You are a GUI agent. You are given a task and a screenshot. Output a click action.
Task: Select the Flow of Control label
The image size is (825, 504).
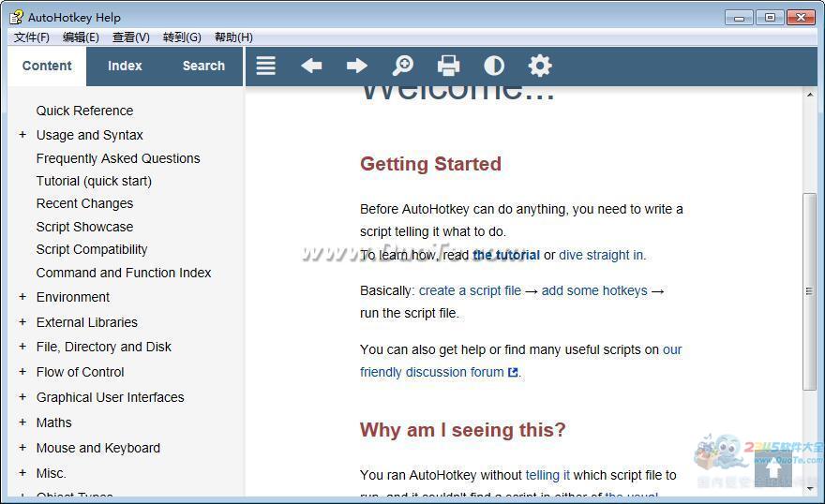(80, 372)
